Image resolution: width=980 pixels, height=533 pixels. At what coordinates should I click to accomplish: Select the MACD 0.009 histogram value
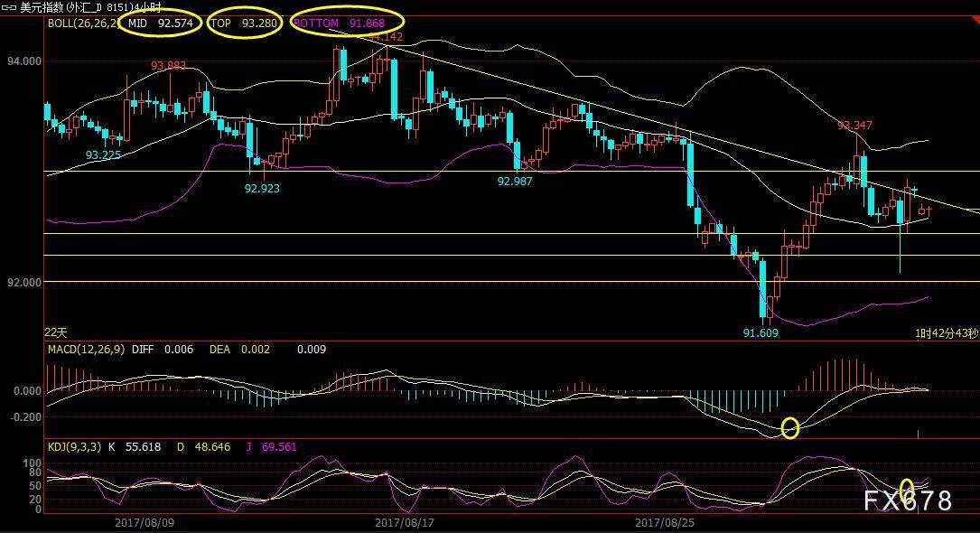312,350
